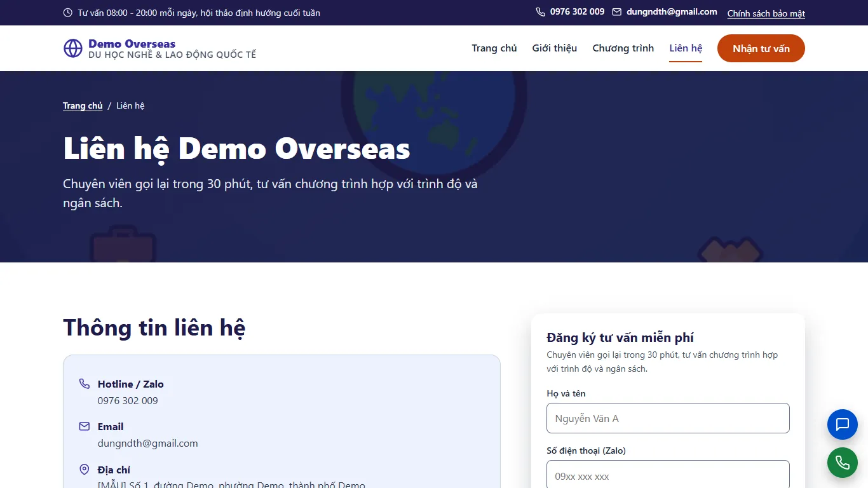Viewport: 868px width, 488px height.
Task: Click the Hotline / Zalo label
Action: coord(131,384)
